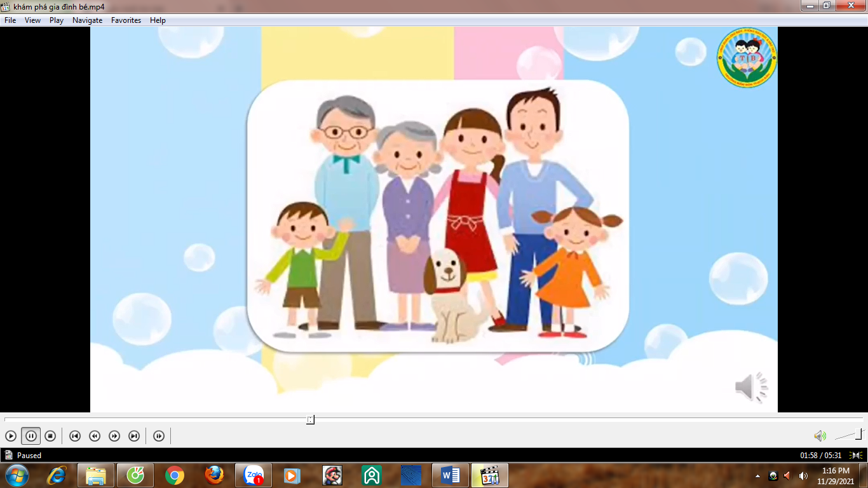Viewport: 868px width, 488px height.
Task: Skip to the previous file
Action: tap(75, 436)
